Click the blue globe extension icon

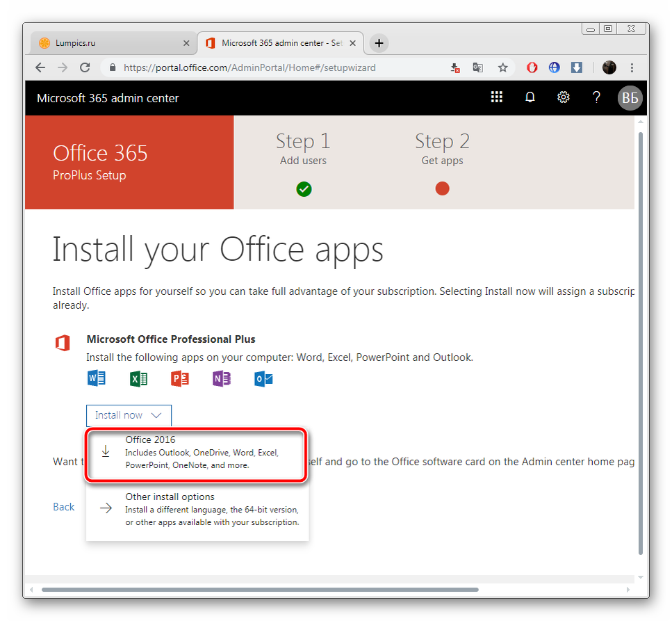554,67
